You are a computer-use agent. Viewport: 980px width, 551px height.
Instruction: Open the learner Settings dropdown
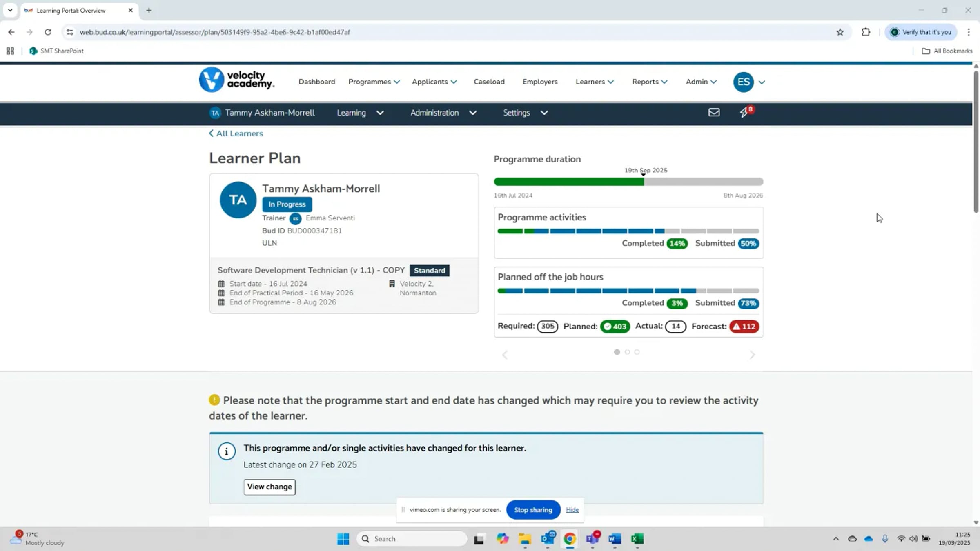pos(525,113)
